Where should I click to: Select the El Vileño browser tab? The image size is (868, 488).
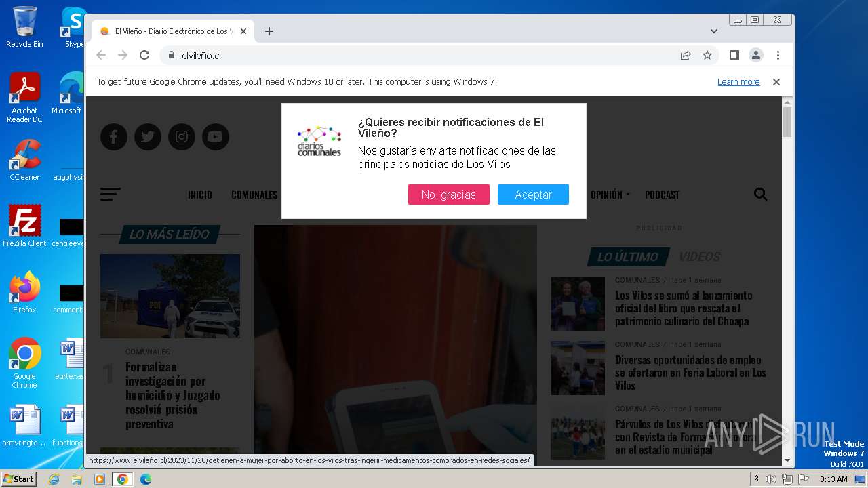point(173,31)
